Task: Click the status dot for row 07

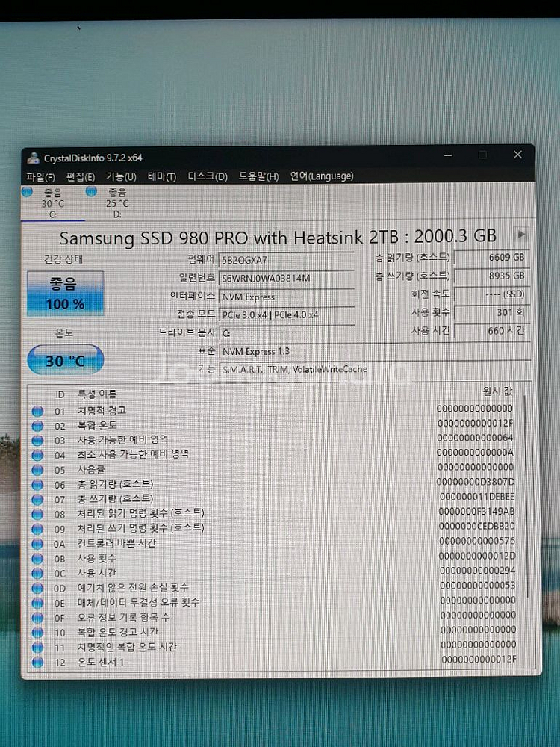Action: click(37, 500)
